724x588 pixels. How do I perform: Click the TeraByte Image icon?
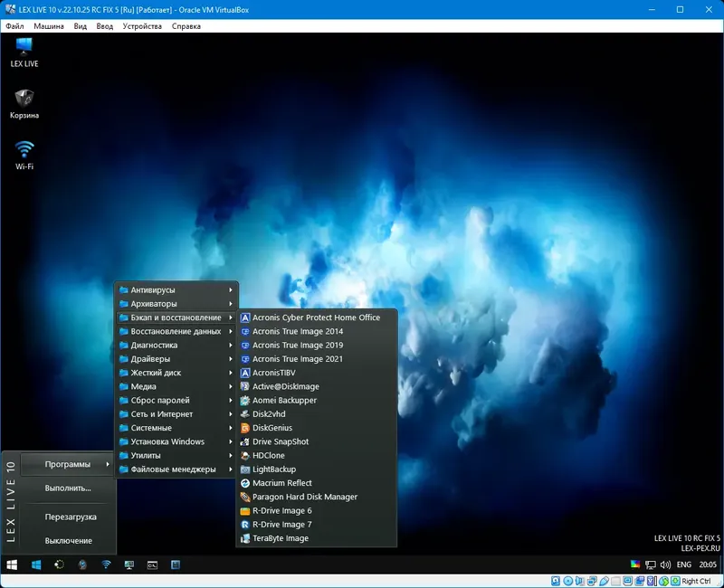point(245,538)
